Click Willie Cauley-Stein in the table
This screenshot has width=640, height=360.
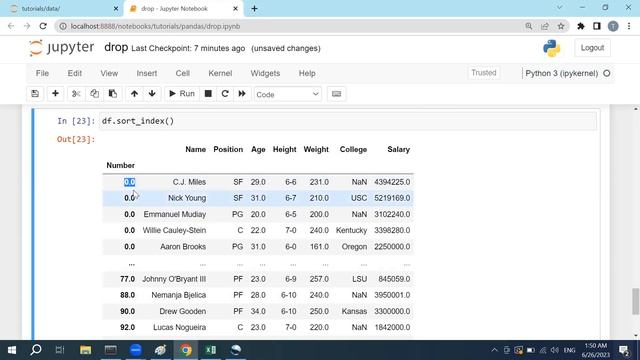click(174, 230)
